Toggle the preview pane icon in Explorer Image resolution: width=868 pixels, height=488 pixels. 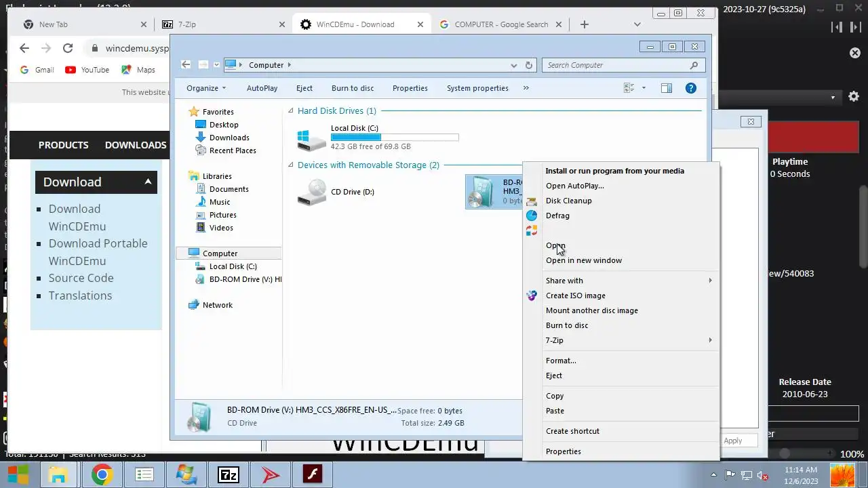point(667,88)
